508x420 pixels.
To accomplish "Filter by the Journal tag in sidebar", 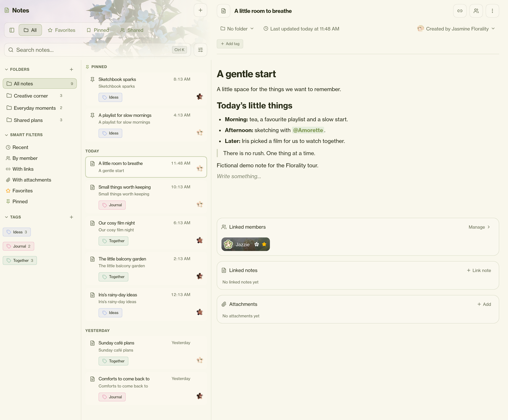I will [x=18, y=246].
